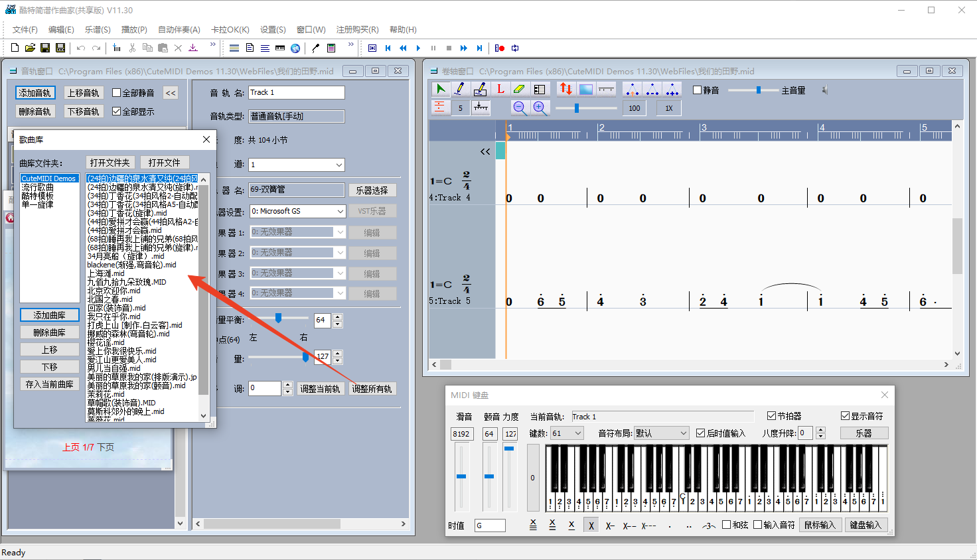Image resolution: width=977 pixels, height=560 pixels.
Task: Click the speaker icon beside master volume
Action: coord(825,90)
